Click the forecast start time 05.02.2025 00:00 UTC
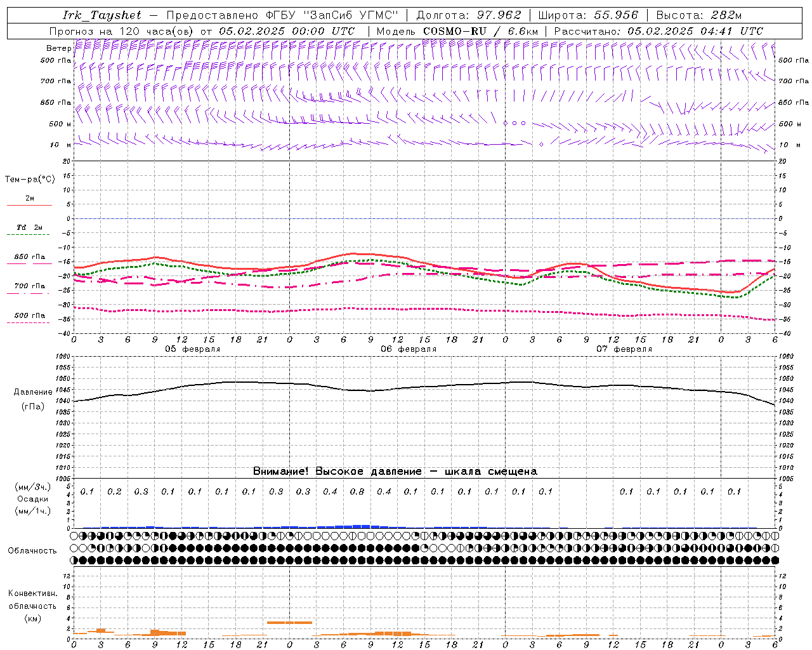The image size is (812, 650). pyautogui.click(x=287, y=31)
